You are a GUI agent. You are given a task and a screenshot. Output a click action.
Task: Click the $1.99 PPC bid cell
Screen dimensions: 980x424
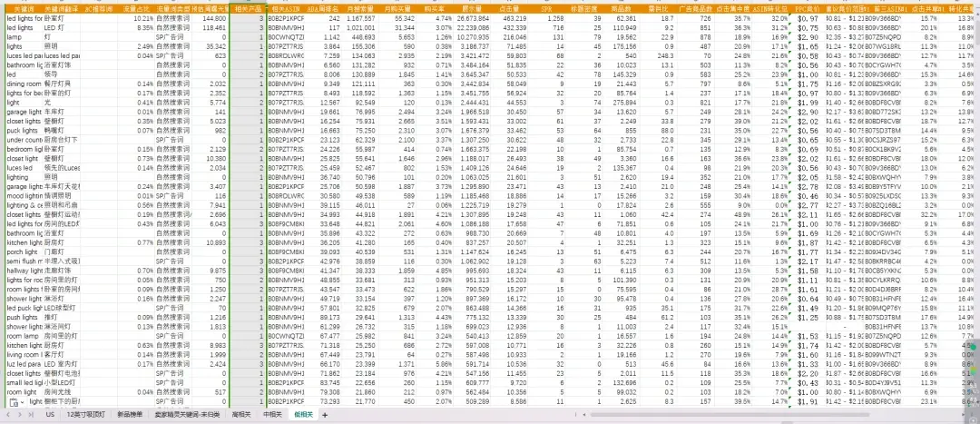click(808, 102)
